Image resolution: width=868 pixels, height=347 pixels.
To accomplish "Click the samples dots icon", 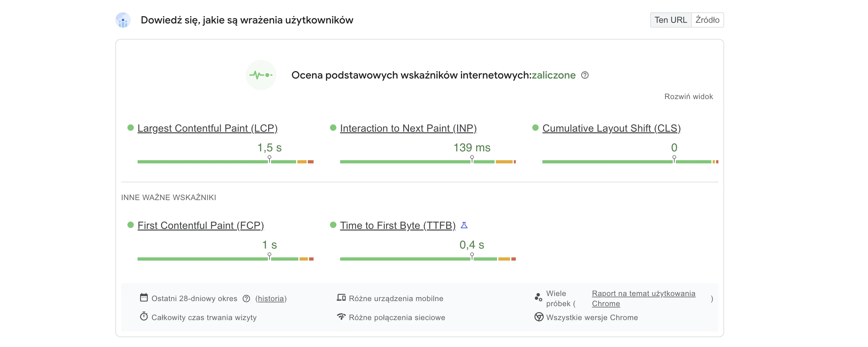I will tap(538, 297).
